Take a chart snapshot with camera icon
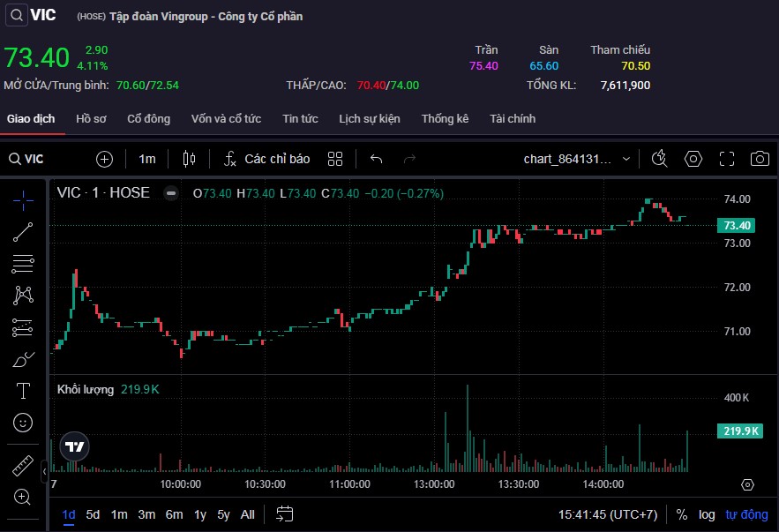The height and width of the screenshot is (532, 779). point(759,159)
